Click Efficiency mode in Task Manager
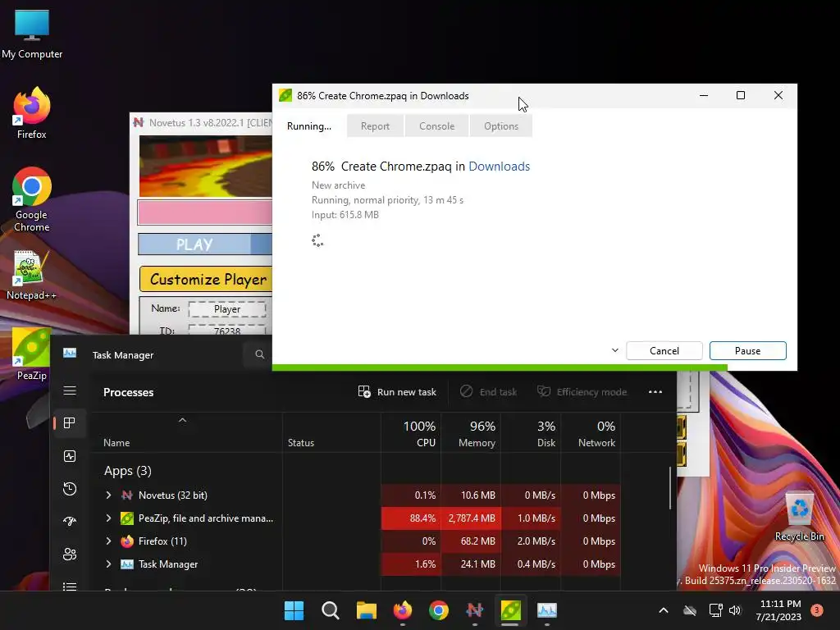Viewport: 840px width, 630px height. coord(582,391)
